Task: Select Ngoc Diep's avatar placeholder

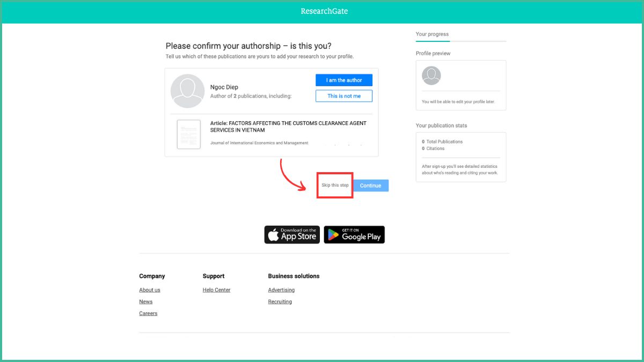Action: coord(187,91)
